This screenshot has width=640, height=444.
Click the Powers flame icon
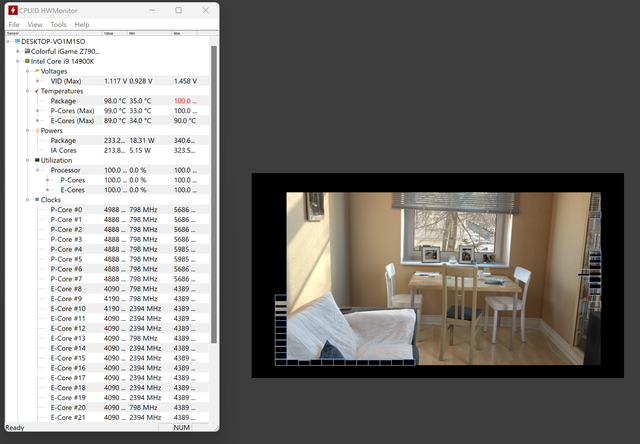pos(37,130)
